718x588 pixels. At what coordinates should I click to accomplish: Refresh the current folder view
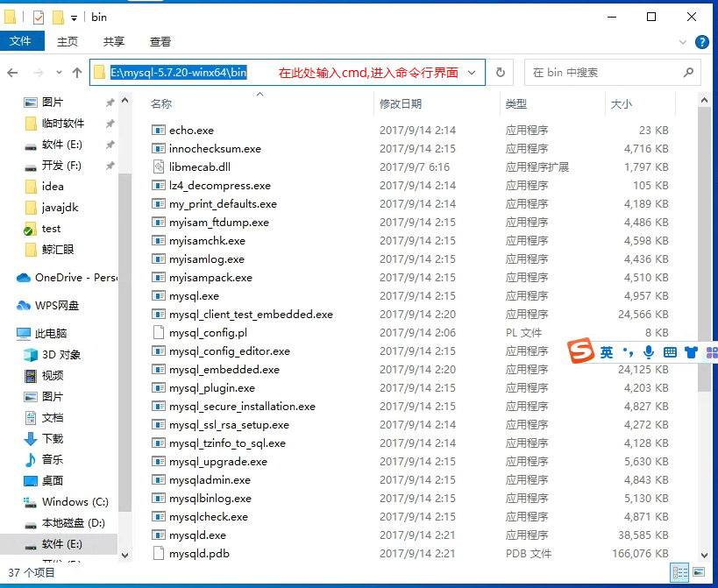[x=500, y=73]
